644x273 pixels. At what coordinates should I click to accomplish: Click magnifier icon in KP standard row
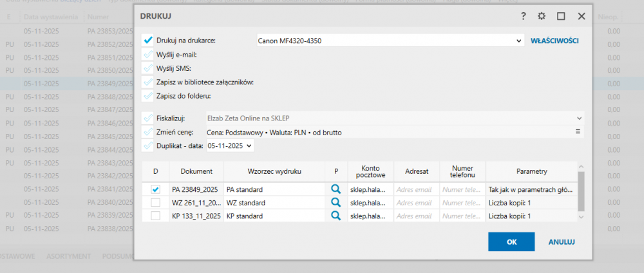pyautogui.click(x=335, y=216)
